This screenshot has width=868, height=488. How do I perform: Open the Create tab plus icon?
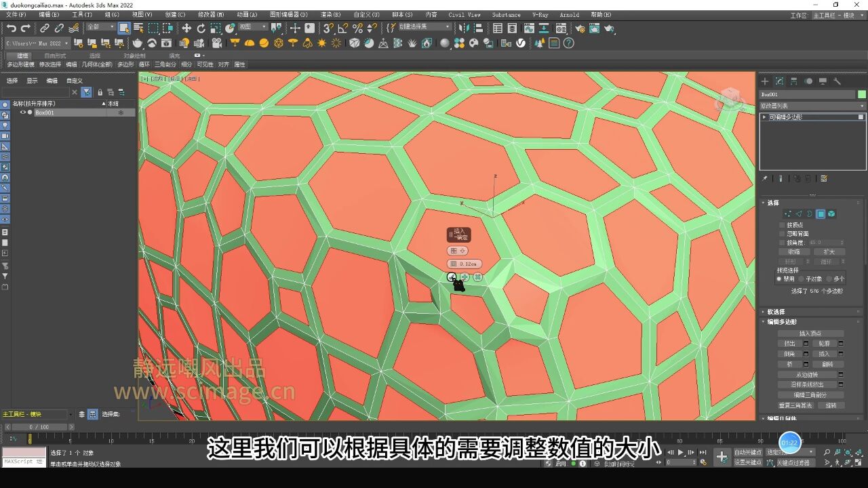765,81
